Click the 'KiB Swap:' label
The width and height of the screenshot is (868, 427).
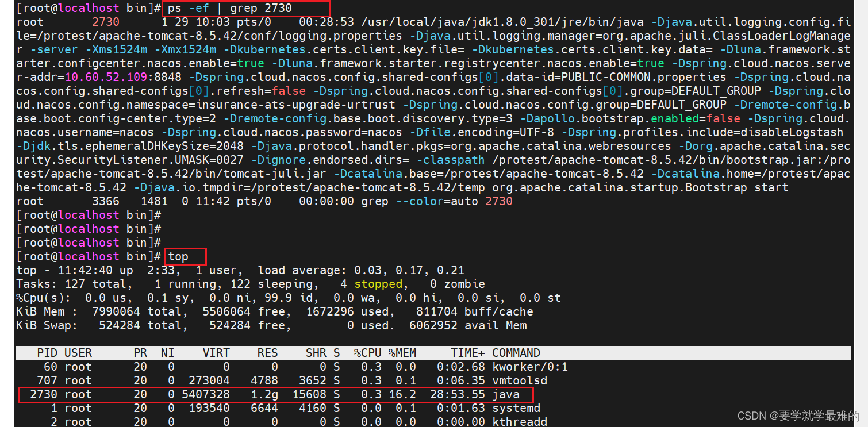(x=47, y=325)
